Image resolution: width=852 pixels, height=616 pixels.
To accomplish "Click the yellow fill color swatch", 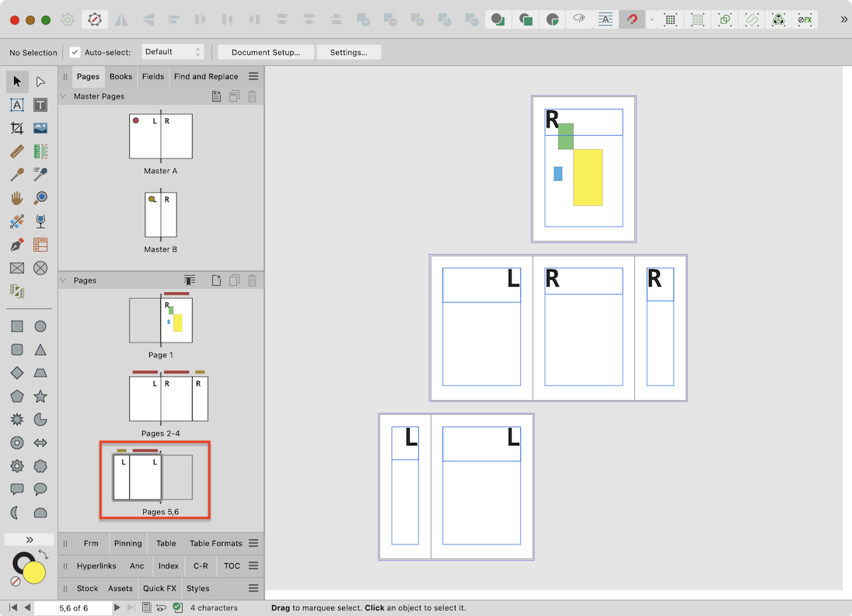I will click(33, 573).
